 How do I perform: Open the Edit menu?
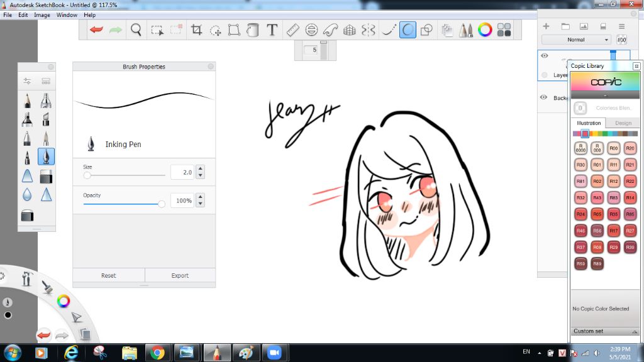click(x=23, y=15)
